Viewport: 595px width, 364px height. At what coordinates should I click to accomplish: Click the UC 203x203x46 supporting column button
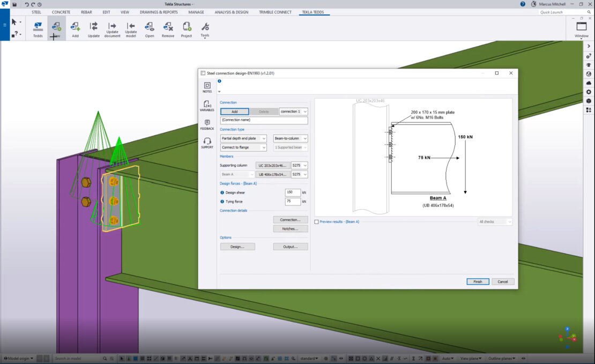pyautogui.click(x=273, y=166)
